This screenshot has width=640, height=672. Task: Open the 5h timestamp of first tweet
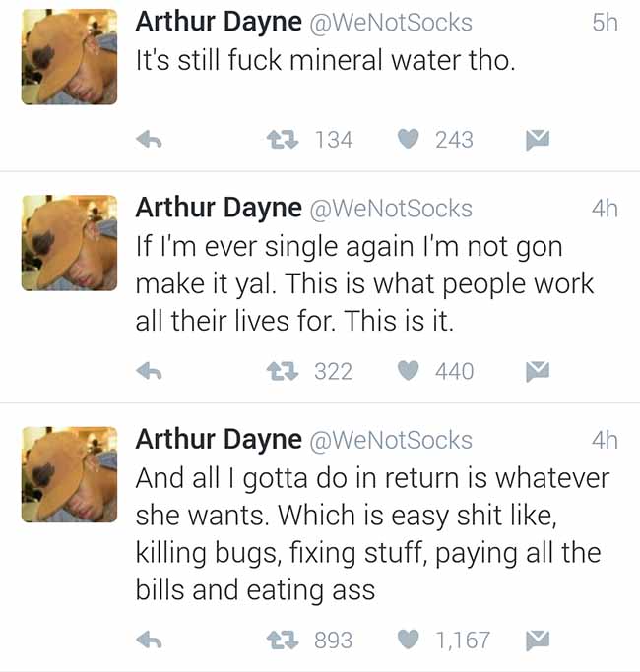click(x=605, y=23)
